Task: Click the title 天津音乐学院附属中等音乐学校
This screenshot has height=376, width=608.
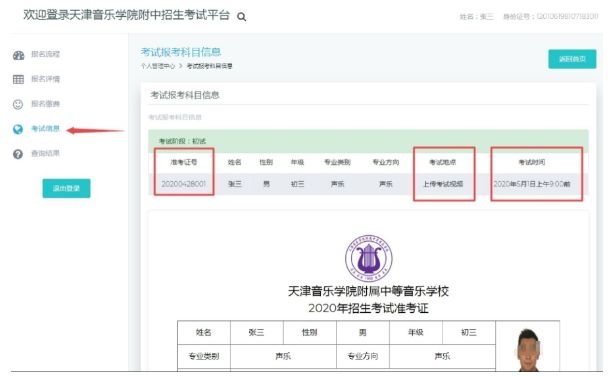Action: [368, 291]
